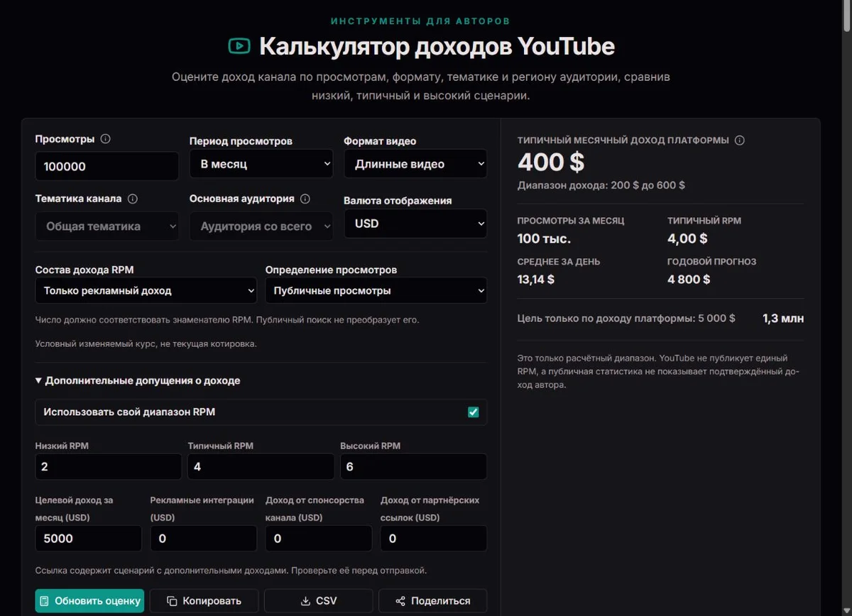Click the Цель только по доходу платформы label
This screenshot has width=852, height=616.
pyautogui.click(x=626, y=319)
